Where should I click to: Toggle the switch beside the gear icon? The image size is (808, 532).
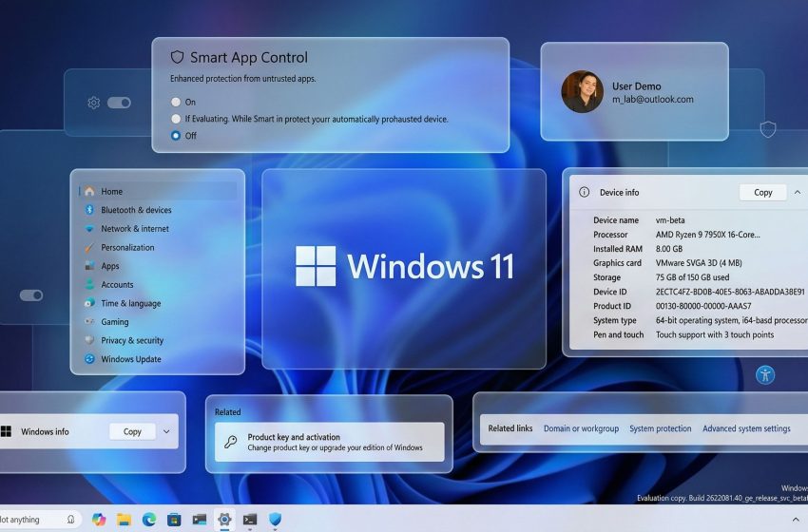tap(119, 103)
